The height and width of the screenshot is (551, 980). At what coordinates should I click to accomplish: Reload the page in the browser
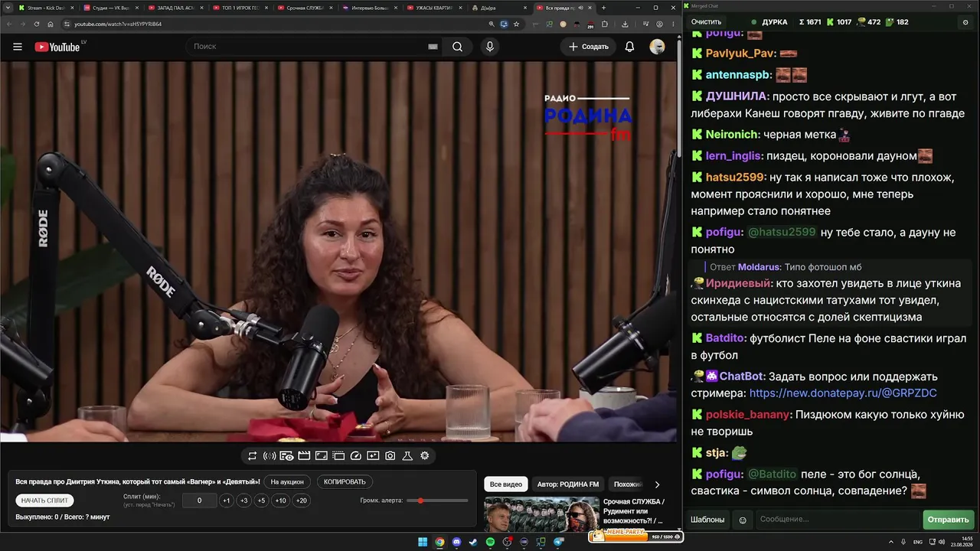36,24
